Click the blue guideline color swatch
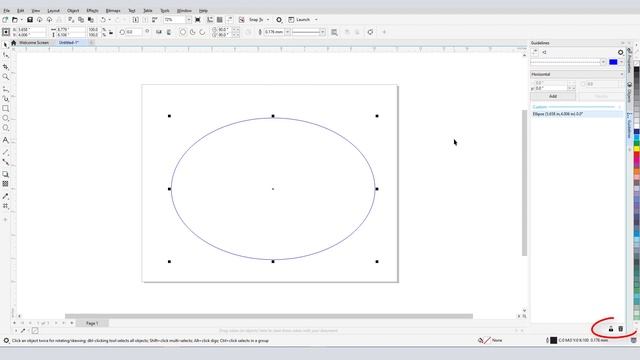640x360 pixels. click(613, 62)
